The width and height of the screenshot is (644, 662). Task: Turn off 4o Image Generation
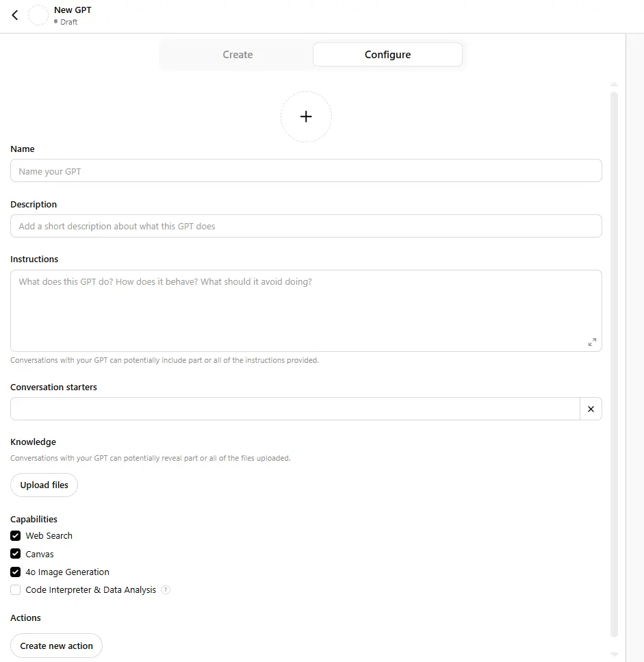click(16, 572)
